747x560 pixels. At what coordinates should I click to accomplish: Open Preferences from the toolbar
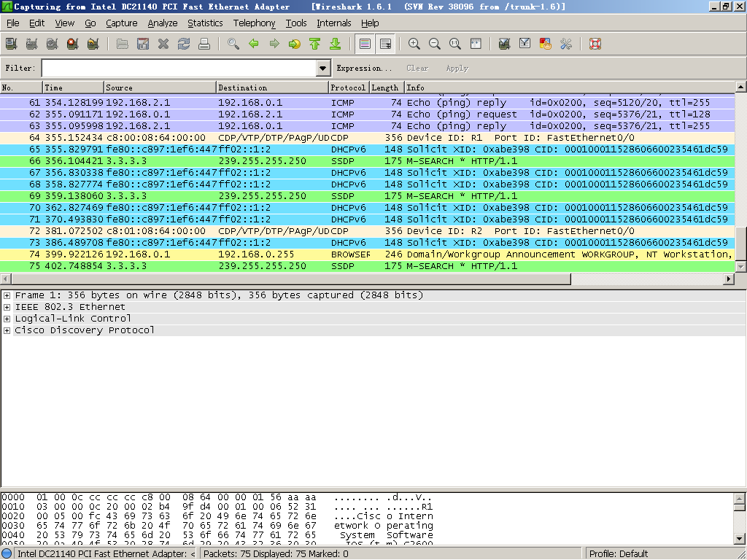(566, 44)
